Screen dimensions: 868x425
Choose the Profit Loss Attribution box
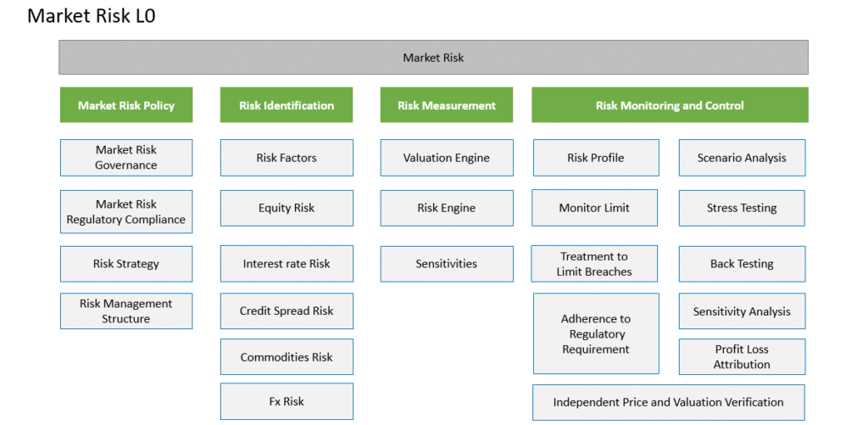coord(742,357)
